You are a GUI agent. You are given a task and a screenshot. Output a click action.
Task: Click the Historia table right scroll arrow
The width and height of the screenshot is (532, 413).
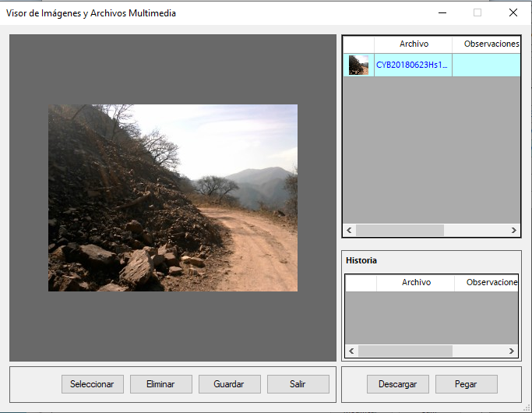click(x=513, y=351)
